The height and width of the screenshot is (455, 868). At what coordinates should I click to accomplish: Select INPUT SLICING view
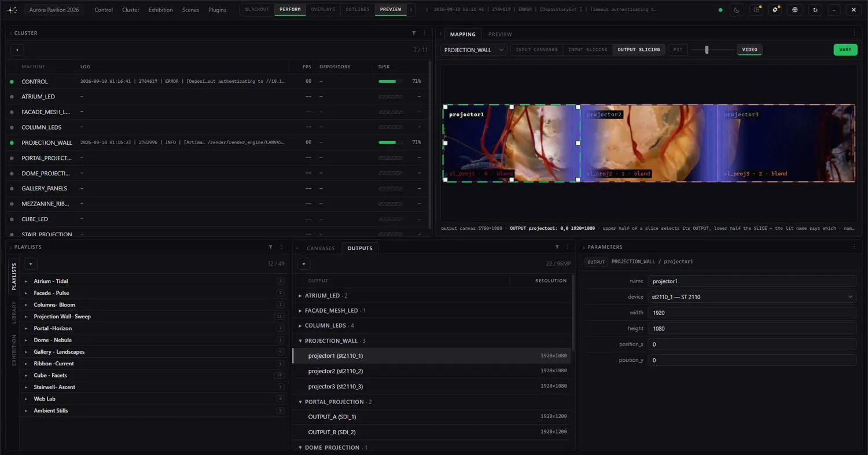click(588, 50)
